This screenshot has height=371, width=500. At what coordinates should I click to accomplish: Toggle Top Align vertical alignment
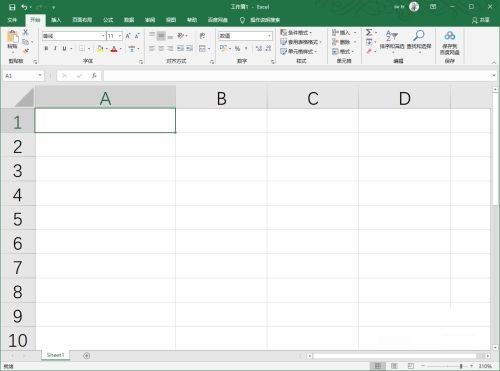point(152,36)
